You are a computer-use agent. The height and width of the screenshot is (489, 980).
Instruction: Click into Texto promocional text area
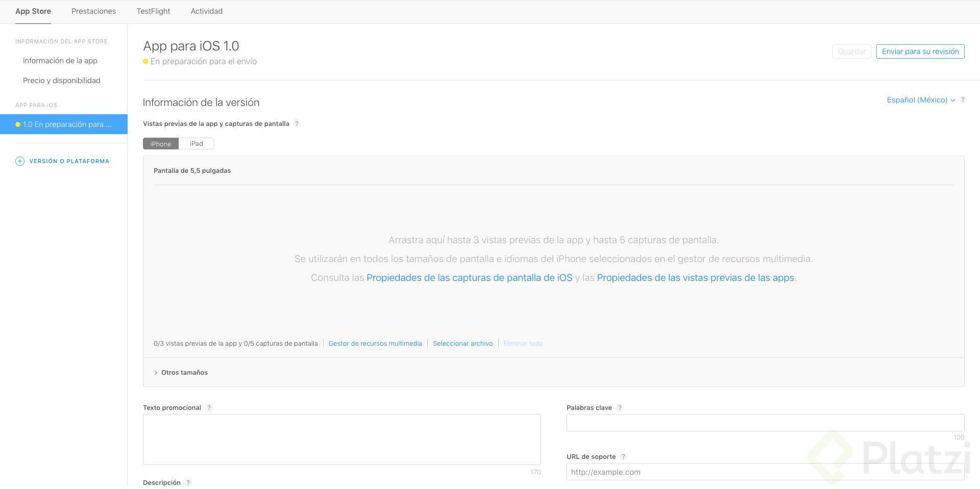click(x=342, y=440)
